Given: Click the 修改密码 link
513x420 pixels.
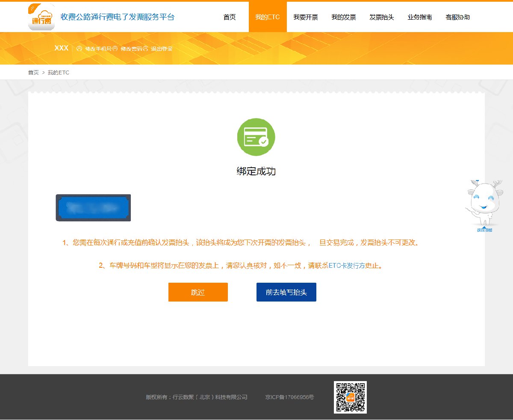Looking at the screenshot, I should (131, 49).
